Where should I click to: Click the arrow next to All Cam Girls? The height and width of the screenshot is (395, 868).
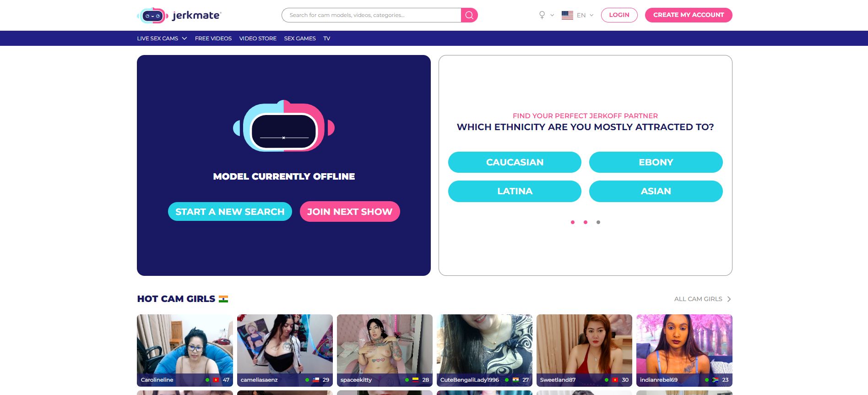click(x=729, y=299)
